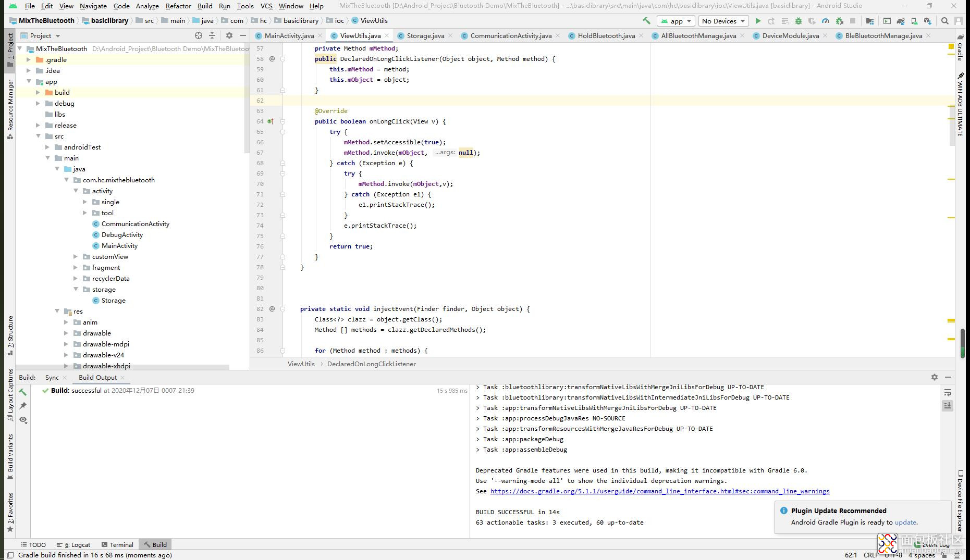Toggle the Project tool window side tab
The image size is (970, 560).
pyautogui.click(x=10, y=50)
